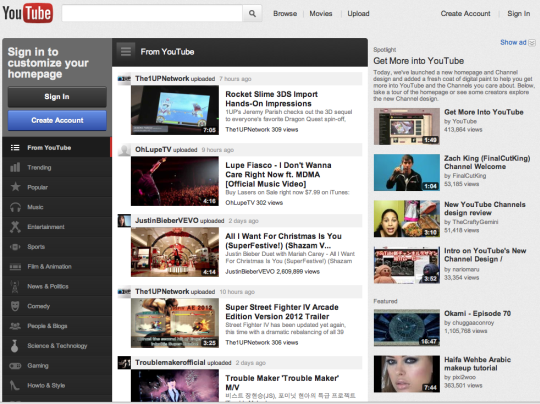540x404 pixels.
Task: Click the News & Politics tower icon
Action: (x=15, y=287)
